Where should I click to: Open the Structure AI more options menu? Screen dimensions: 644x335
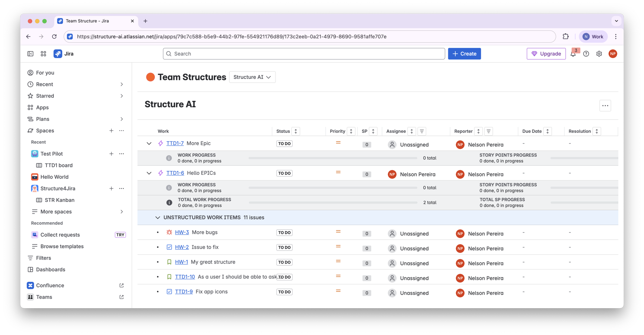pyautogui.click(x=605, y=106)
